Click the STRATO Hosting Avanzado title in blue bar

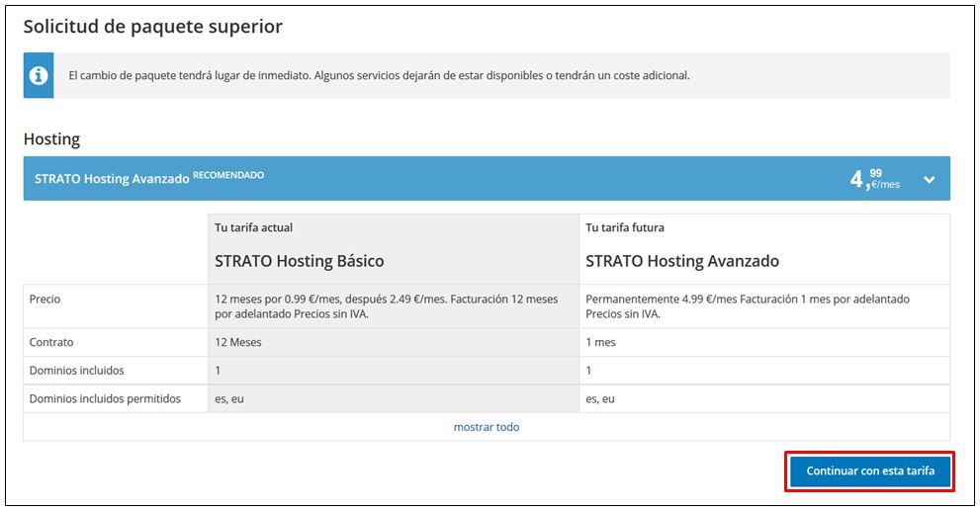click(x=111, y=179)
